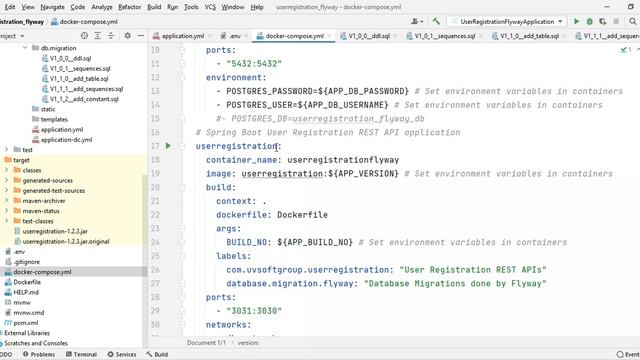This screenshot has width=640, height=360.
Task: Run with coverage icon in toolbar
Action: tap(602, 21)
